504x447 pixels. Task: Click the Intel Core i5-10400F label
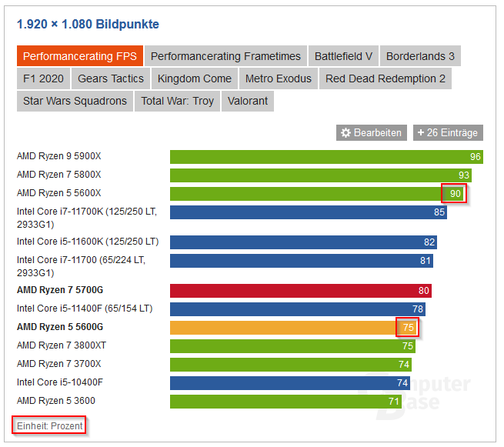pos(60,382)
